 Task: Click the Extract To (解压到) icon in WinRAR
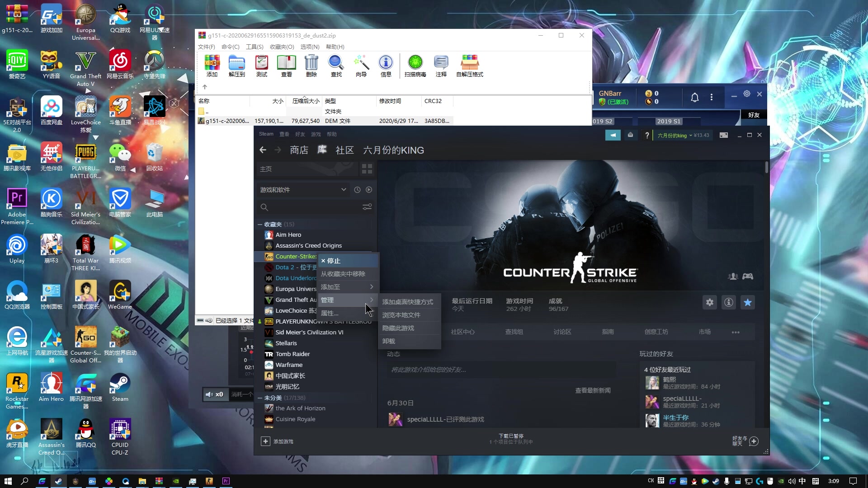[236, 66]
